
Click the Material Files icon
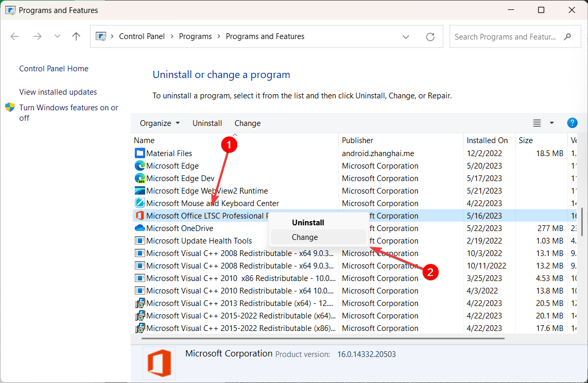(x=140, y=153)
